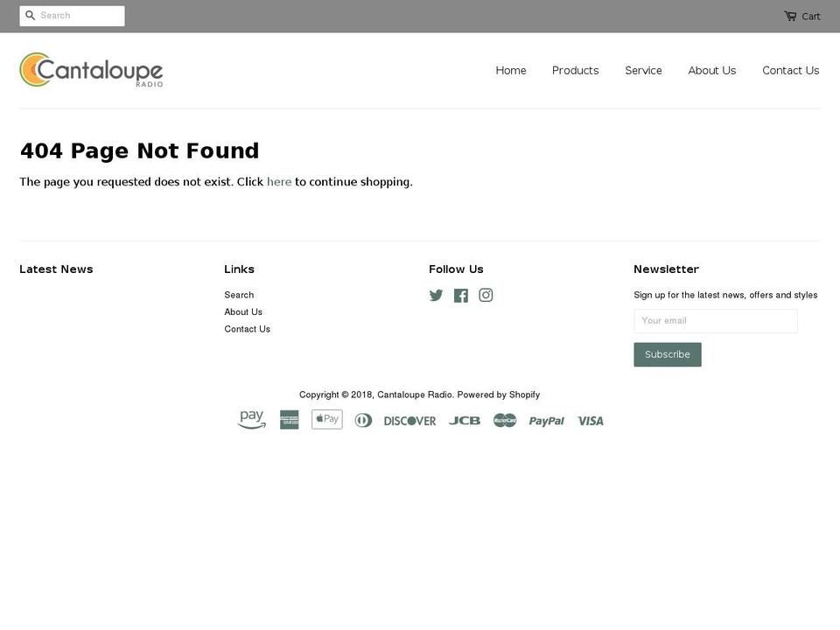Screen dimensions: 840x630
Task: Open the footer Contact Us link
Action: tap(247, 329)
